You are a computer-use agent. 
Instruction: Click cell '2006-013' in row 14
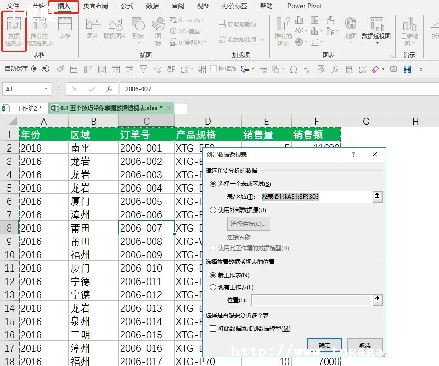click(x=146, y=308)
